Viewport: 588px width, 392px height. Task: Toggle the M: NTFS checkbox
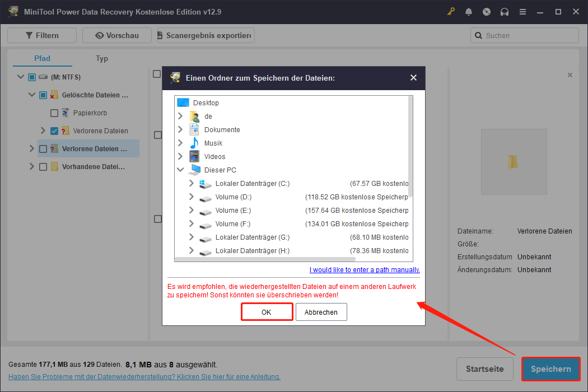(x=32, y=77)
